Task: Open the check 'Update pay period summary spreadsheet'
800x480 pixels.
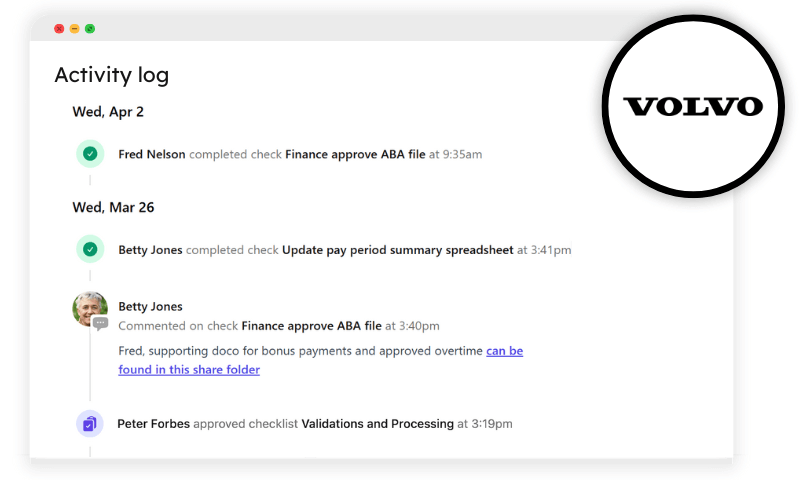Action: click(397, 250)
